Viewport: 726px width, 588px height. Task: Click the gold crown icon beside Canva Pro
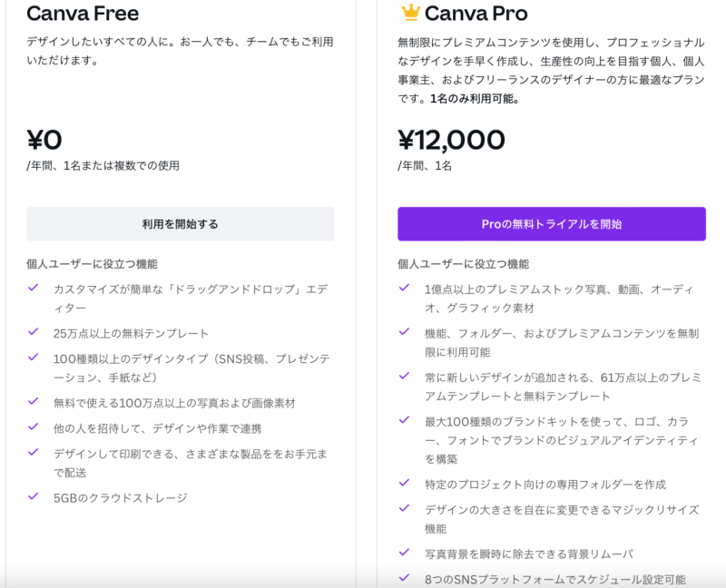[x=410, y=13]
